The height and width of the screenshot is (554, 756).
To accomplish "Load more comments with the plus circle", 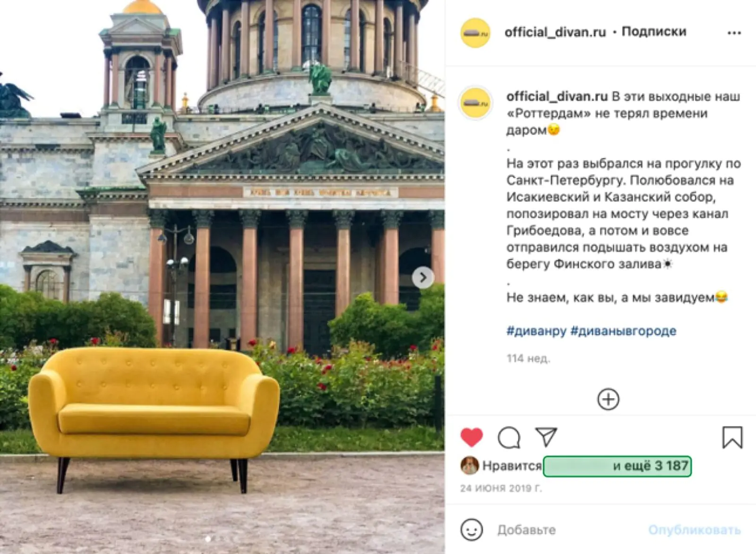I will pos(608,399).
